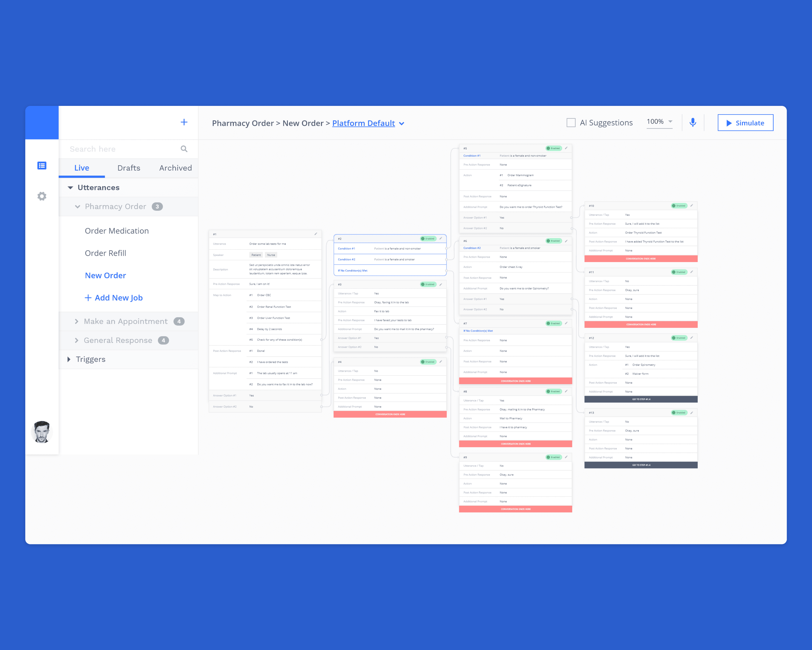Toggle Enabled switch on card #2

pyautogui.click(x=428, y=238)
